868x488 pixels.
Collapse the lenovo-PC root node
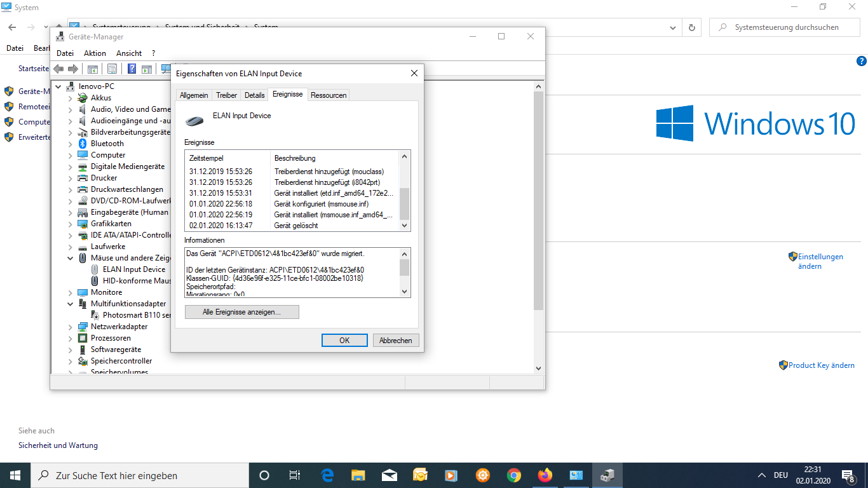(58, 86)
